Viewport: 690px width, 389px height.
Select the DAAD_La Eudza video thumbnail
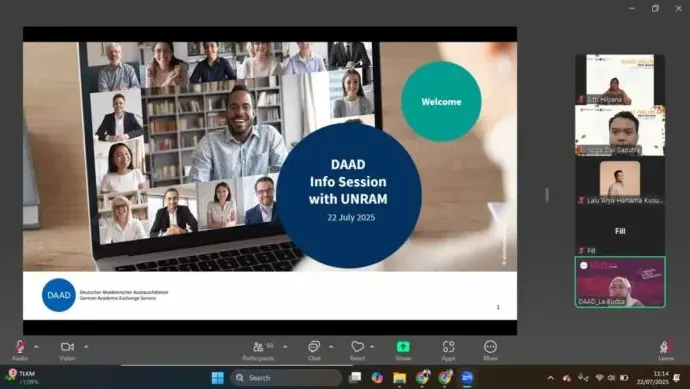click(620, 282)
